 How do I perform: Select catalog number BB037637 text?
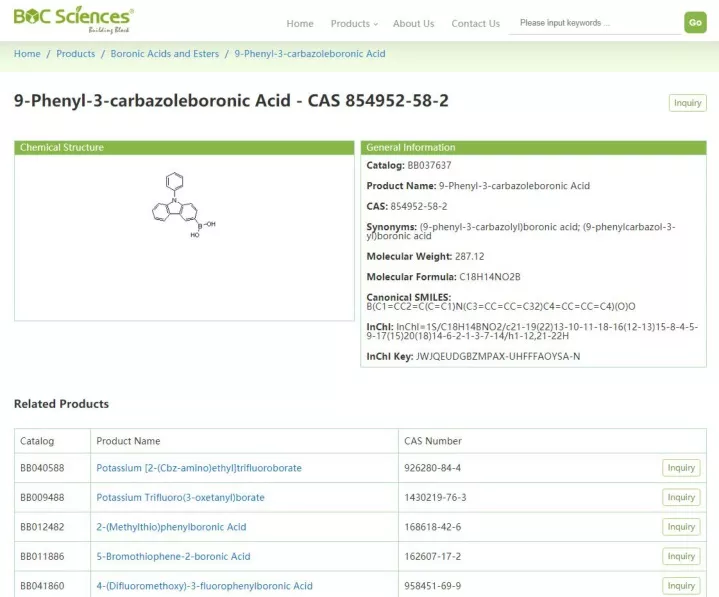[x=429, y=165]
